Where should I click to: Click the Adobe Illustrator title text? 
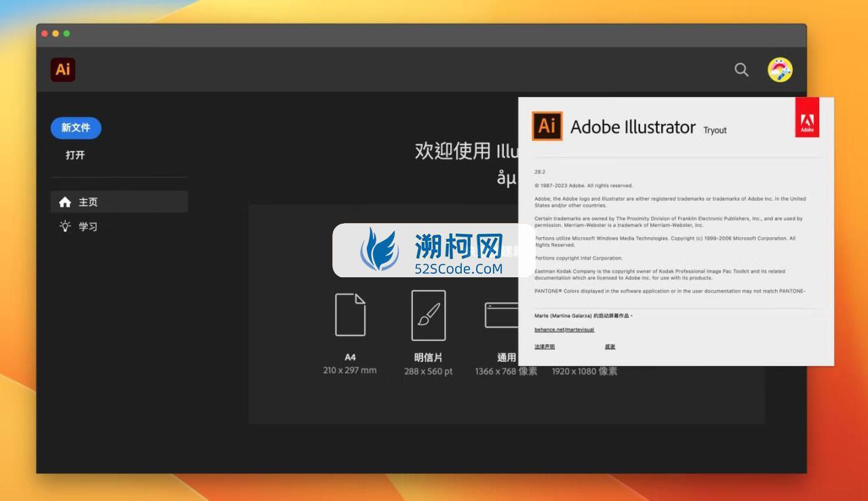[633, 127]
